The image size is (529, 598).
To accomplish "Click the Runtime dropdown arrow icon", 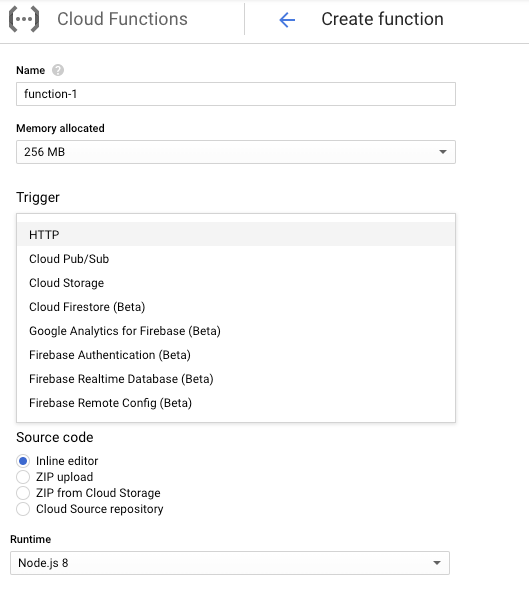I will 437,563.
